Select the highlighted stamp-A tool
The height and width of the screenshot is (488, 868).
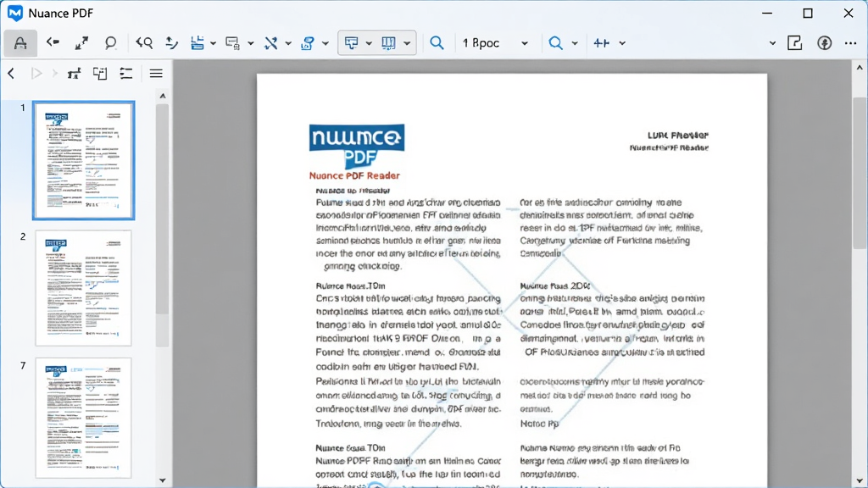click(20, 43)
